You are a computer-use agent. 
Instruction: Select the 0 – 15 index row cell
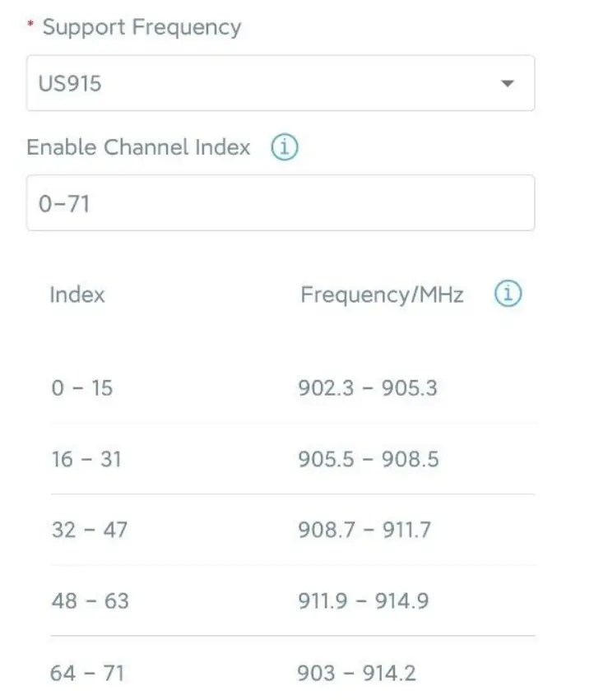pos(82,387)
